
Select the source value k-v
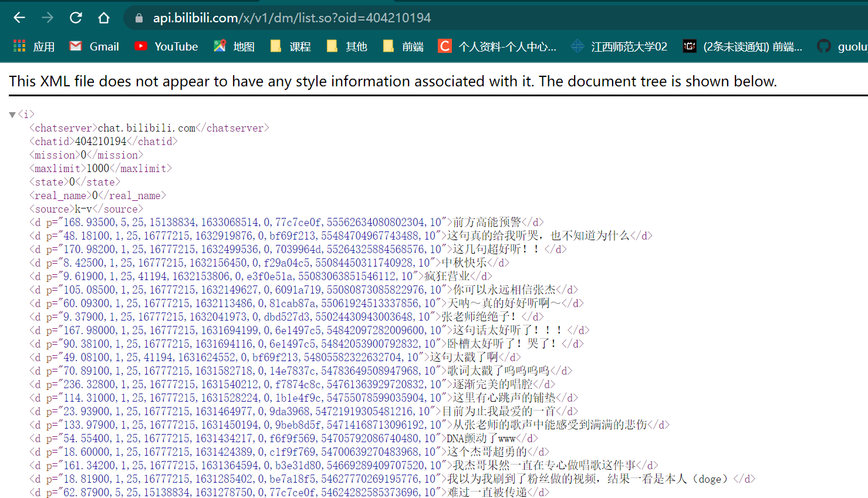(83, 209)
